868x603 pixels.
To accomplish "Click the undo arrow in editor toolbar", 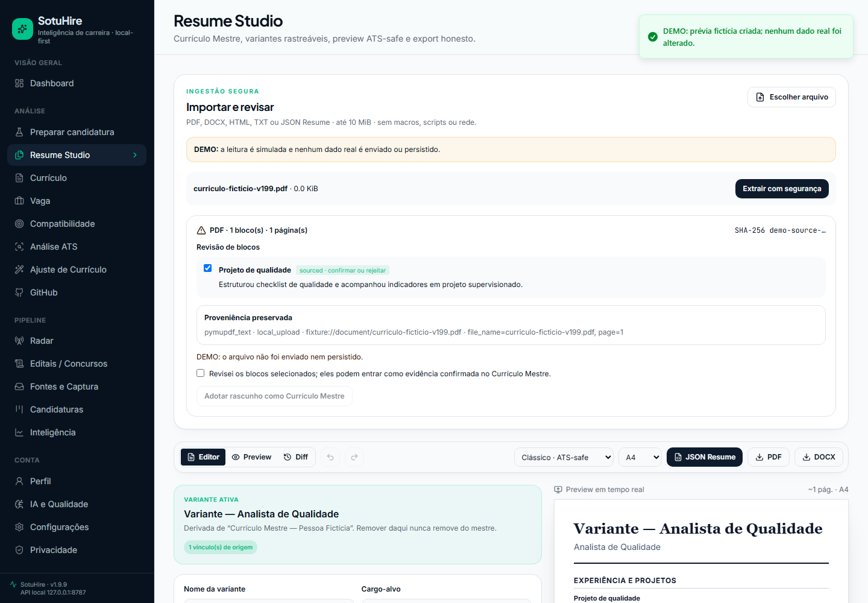I will (x=330, y=457).
